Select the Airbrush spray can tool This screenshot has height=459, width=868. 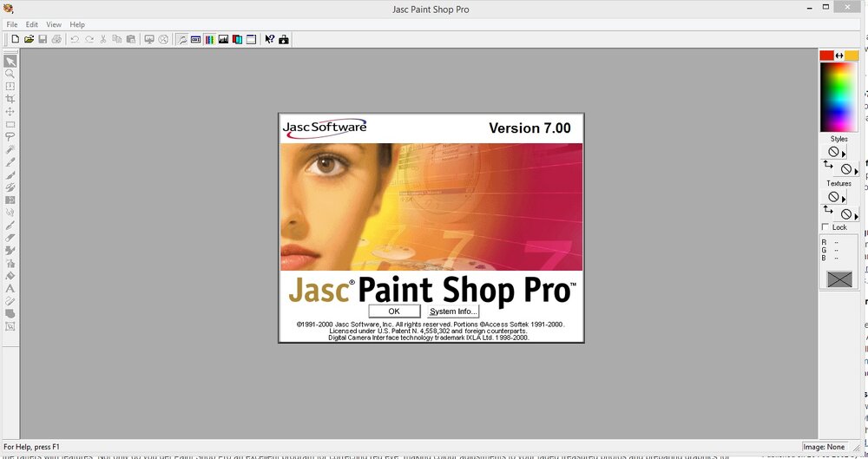tap(10, 263)
